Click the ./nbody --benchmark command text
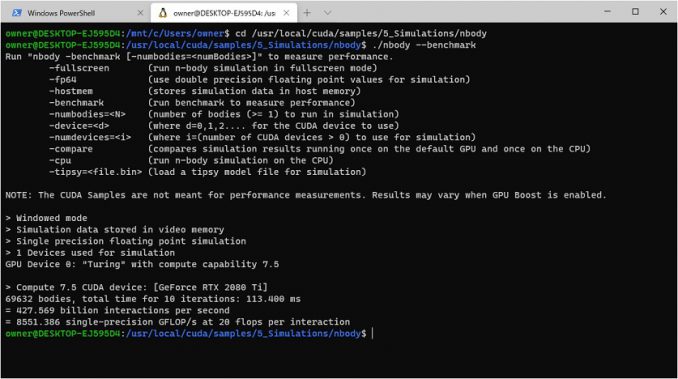The height and width of the screenshot is (379, 678). click(x=424, y=45)
